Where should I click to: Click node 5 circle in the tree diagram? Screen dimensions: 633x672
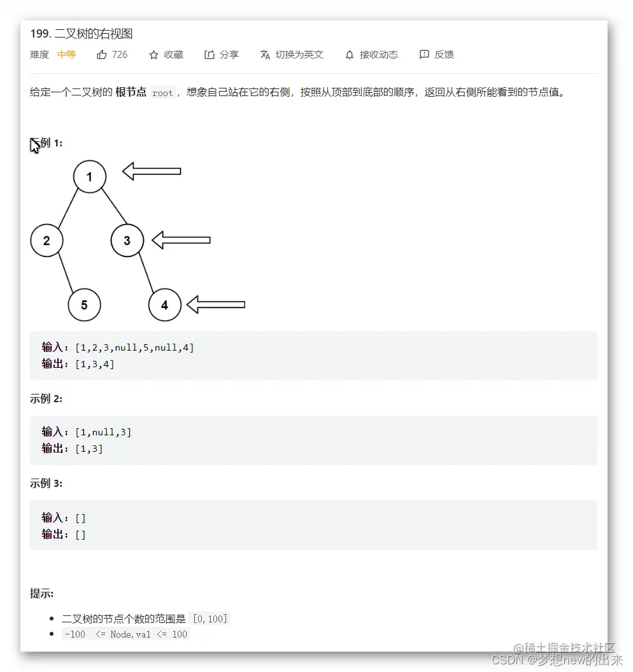(85, 304)
